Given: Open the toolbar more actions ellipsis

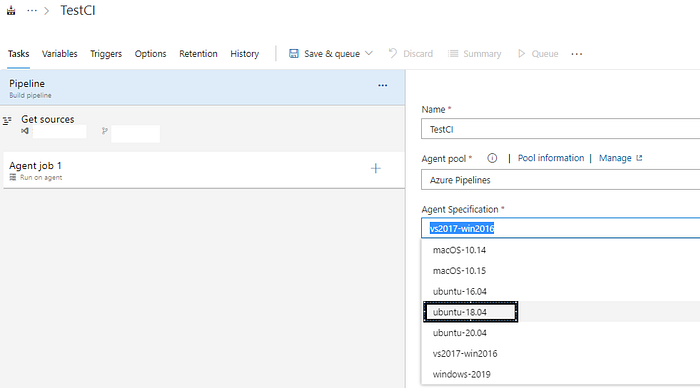Looking at the screenshot, I should (577, 54).
